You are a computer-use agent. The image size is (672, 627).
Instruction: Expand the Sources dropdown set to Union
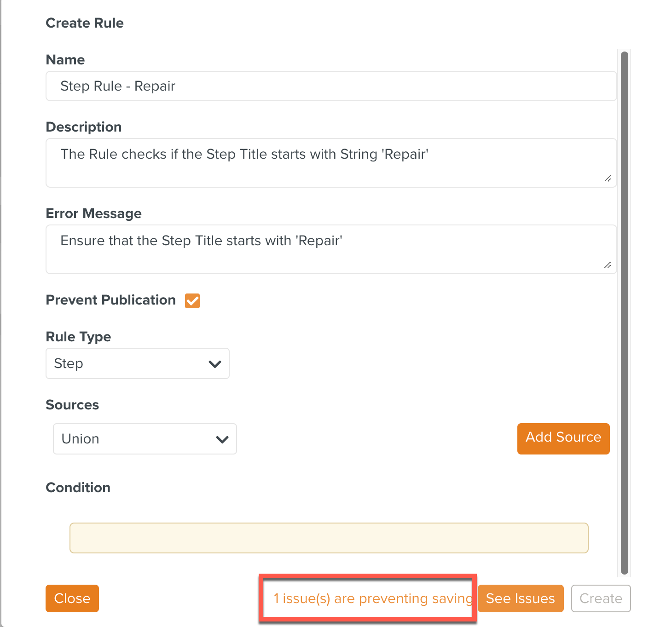[145, 439]
